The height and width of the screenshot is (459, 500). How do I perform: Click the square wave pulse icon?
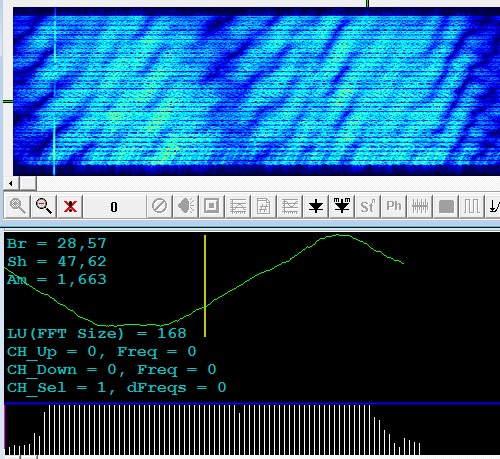[x=472, y=206]
